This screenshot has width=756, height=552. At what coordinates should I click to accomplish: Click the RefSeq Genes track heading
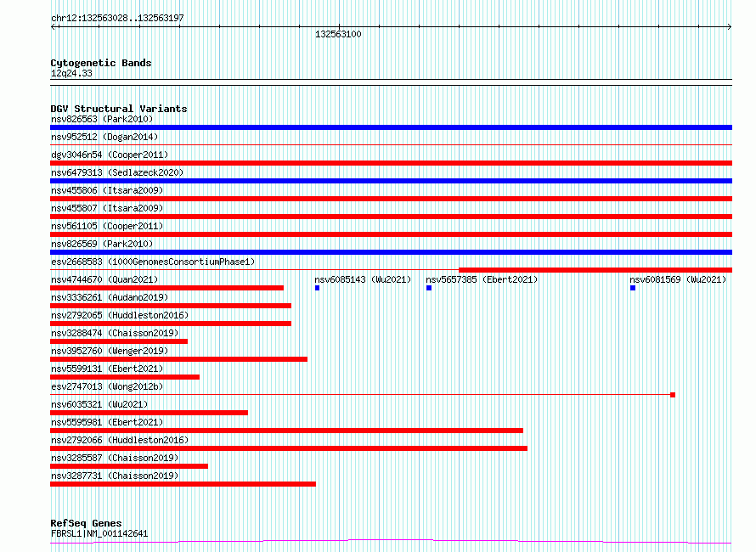tap(86, 523)
